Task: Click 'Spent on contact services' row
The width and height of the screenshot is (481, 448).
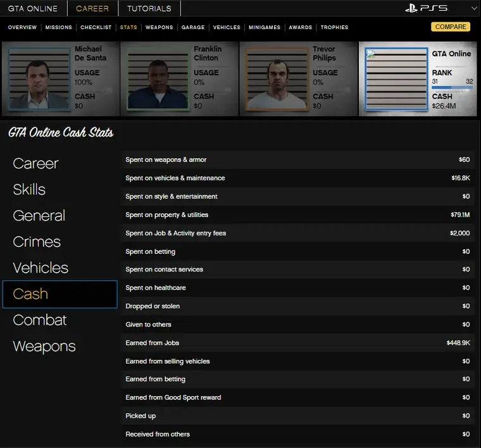Action: (x=298, y=270)
